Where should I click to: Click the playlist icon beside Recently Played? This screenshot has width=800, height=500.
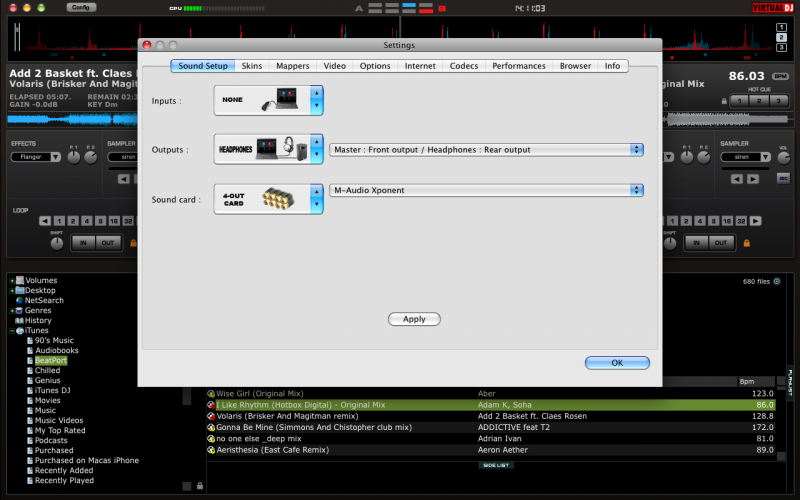coord(29,480)
